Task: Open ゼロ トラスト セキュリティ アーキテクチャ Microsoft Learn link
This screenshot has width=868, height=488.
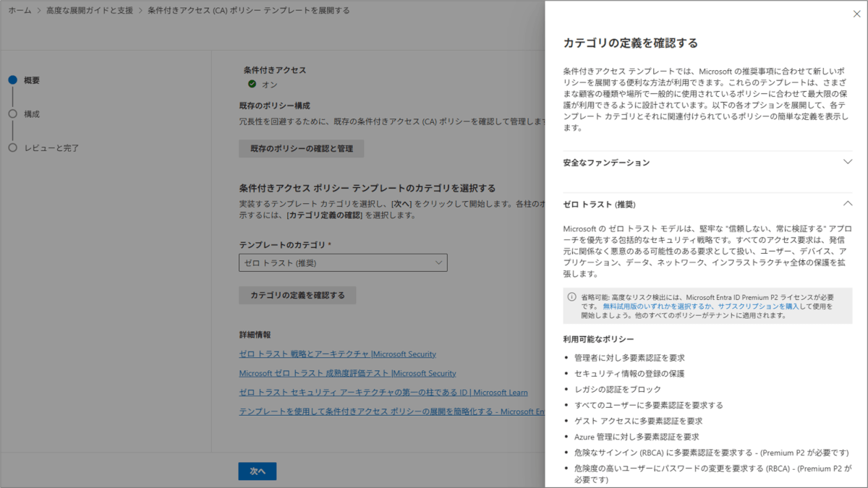Action: point(383,393)
